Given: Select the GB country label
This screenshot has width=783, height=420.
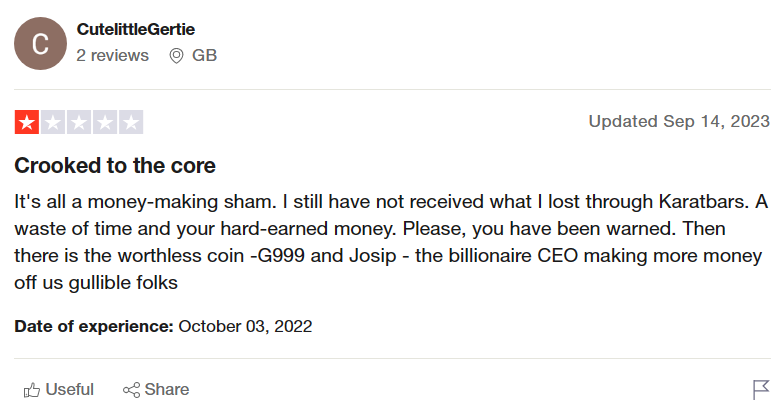Looking at the screenshot, I should click(204, 55).
